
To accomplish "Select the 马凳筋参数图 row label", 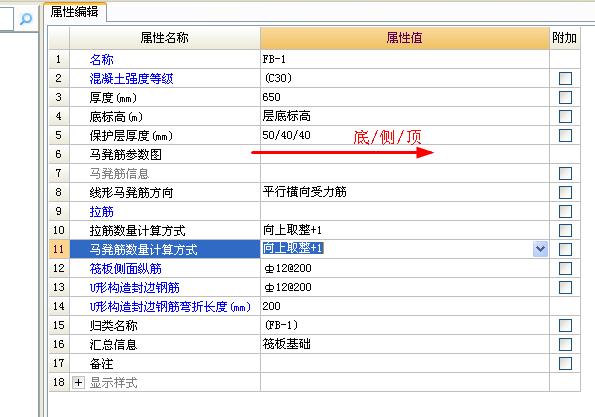I will (x=126, y=154).
